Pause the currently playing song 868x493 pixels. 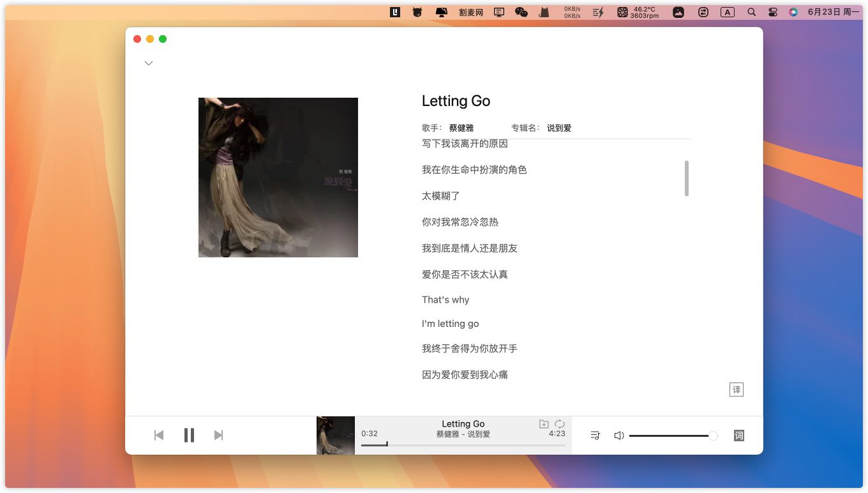click(x=189, y=436)
